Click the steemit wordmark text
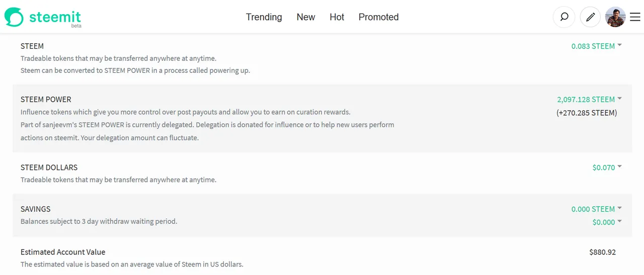Image resolution: width=644 pixels, height=275 pixels. pyautogui.click(x=55, y=17)
